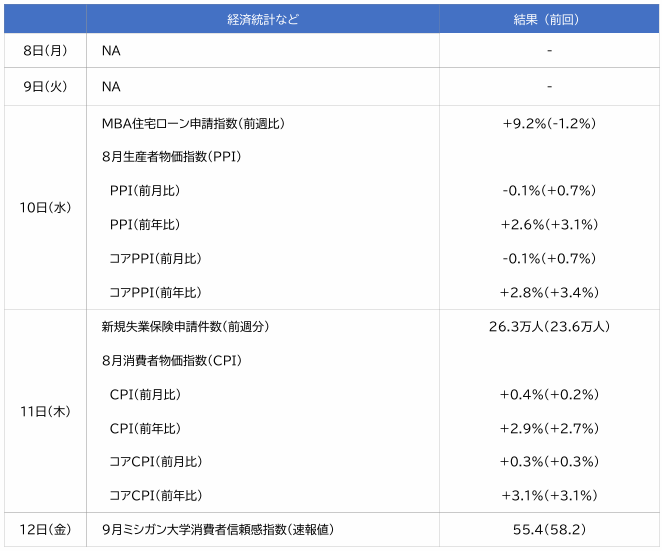Select the 12日(金) date cell

pyautogui.click(x=45, y=529)
